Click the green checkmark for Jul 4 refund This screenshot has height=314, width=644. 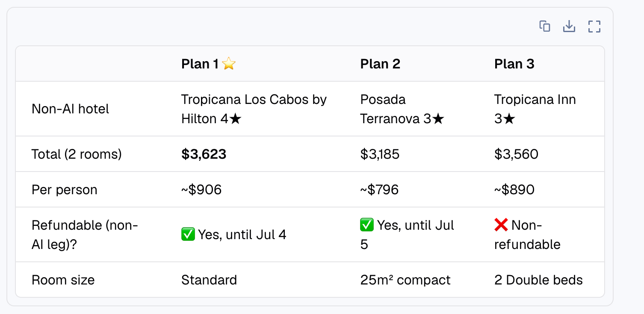[x=188, y=234]
